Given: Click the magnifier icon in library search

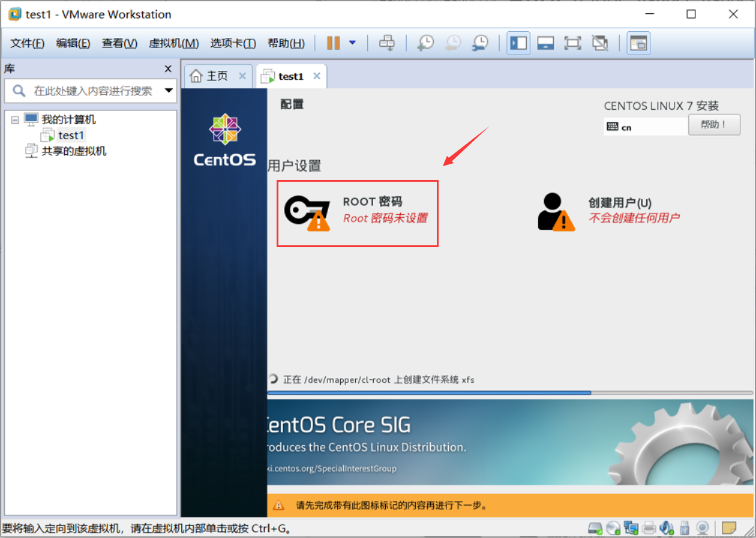Looking at the screenshot, I should point(19,91).
